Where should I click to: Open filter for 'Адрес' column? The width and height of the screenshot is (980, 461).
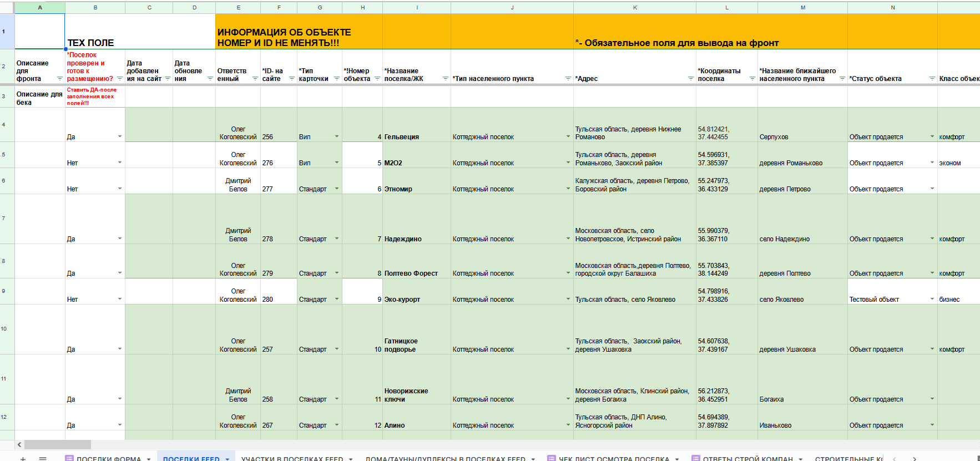(x=691, y=79)
